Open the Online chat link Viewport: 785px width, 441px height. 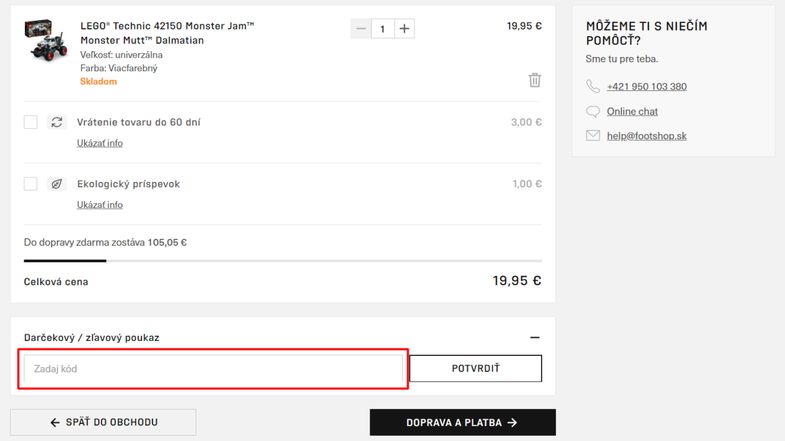coord(632,112)
